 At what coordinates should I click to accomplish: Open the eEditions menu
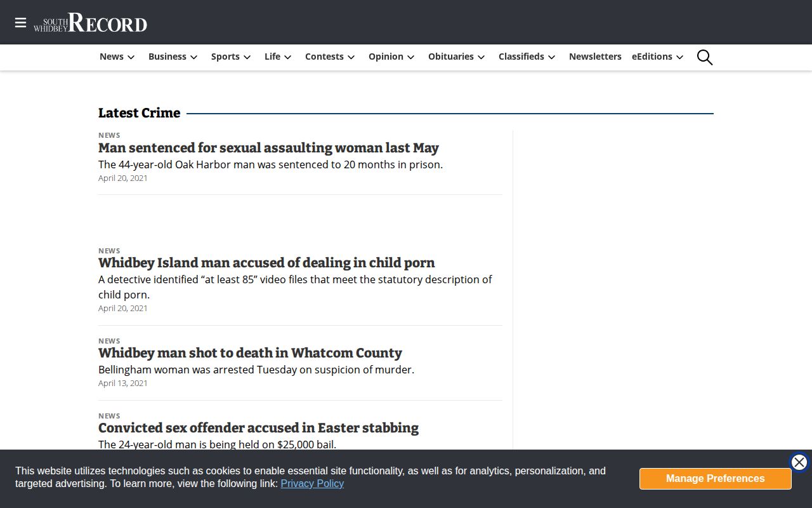pos(658,57)
